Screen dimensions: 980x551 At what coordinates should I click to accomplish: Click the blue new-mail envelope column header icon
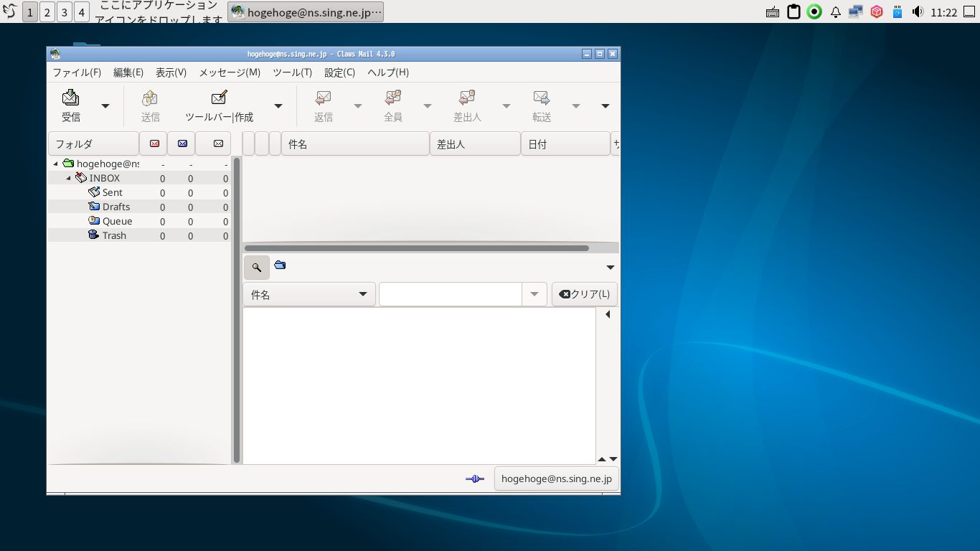point(181,143)
